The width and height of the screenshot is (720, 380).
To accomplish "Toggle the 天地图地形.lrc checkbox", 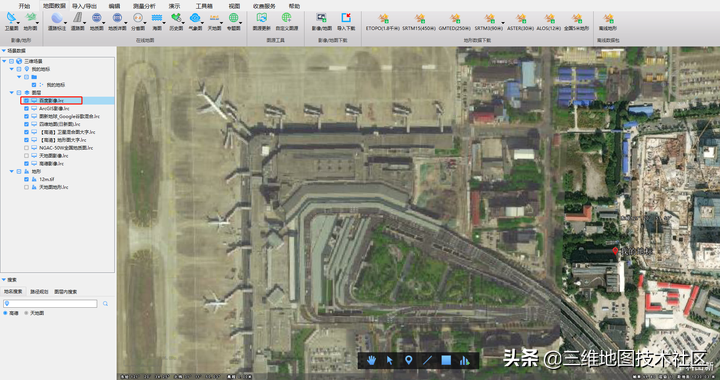I will pos(26,187).
